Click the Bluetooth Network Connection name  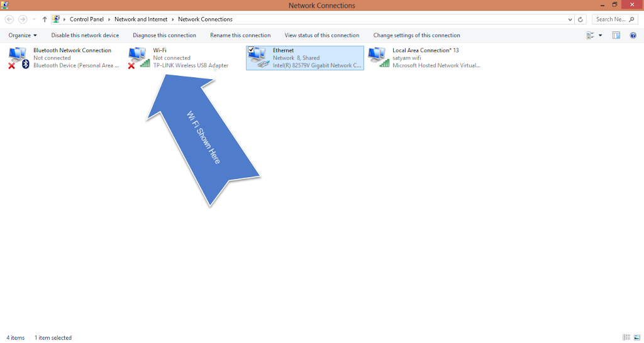point(72,50)
